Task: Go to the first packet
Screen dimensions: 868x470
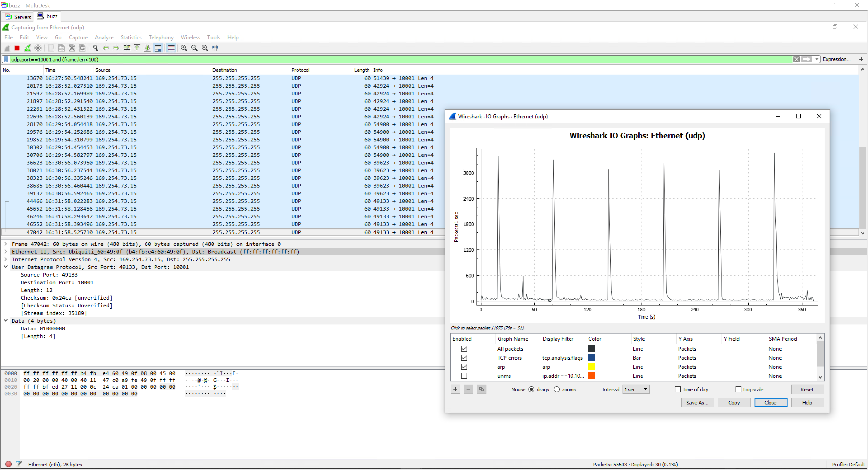Action: tap(137, 48)
